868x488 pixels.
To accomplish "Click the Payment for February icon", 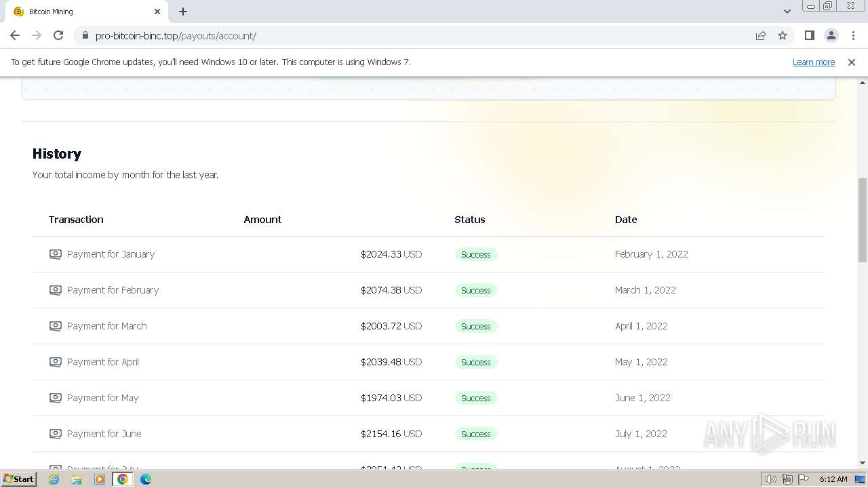I will 56,290.
